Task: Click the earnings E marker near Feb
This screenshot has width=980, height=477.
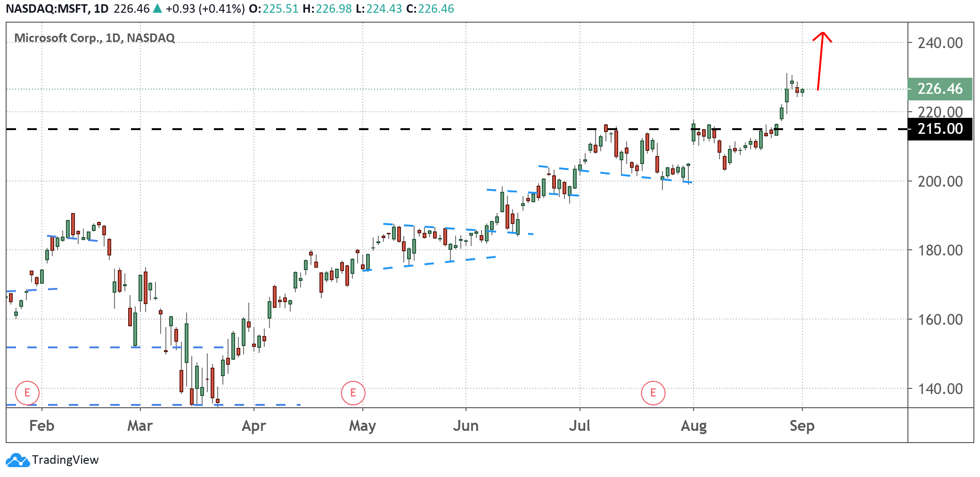Action: point(27,393)
